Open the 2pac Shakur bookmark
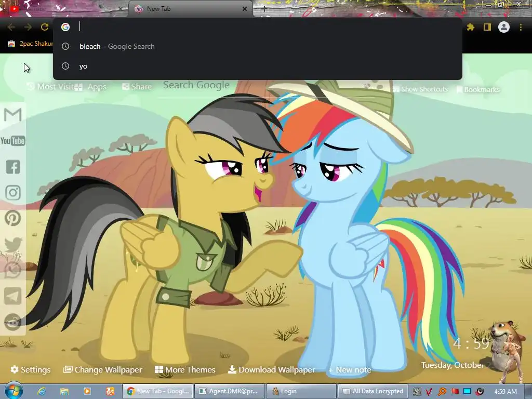This screenshot has width=532, height=399. tap(31, 44)
